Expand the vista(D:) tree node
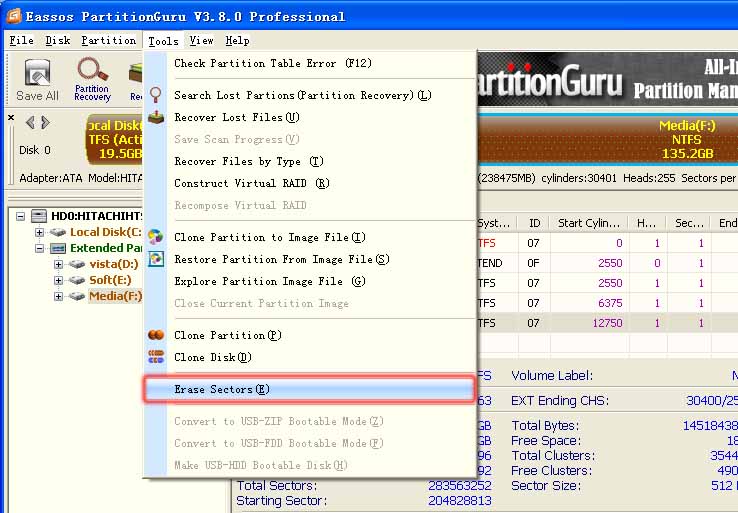The image size is (738, 513). tap(58, 265)
